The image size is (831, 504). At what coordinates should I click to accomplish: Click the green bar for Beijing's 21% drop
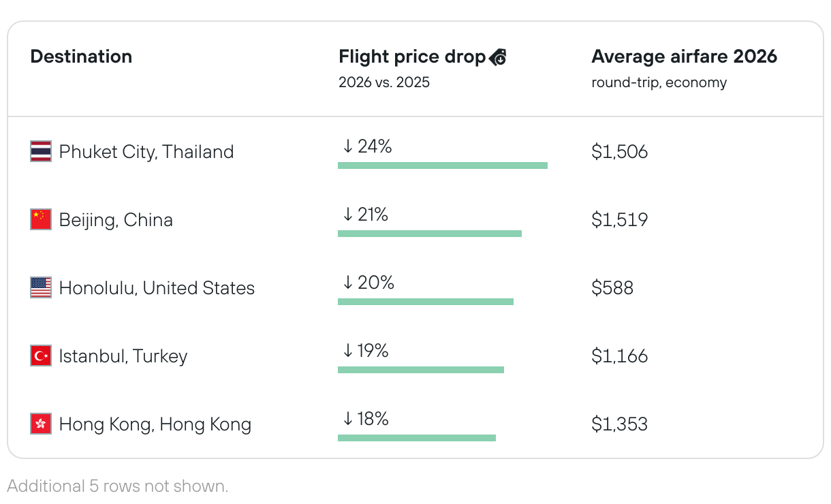point(430,234)
